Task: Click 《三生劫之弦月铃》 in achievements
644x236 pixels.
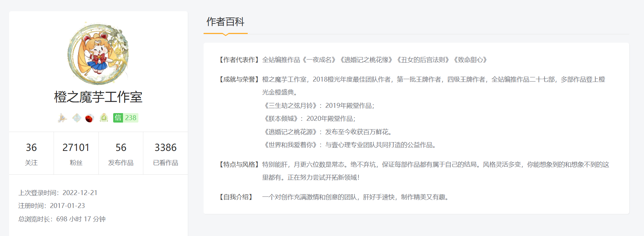Action: (x=290, y=106)
